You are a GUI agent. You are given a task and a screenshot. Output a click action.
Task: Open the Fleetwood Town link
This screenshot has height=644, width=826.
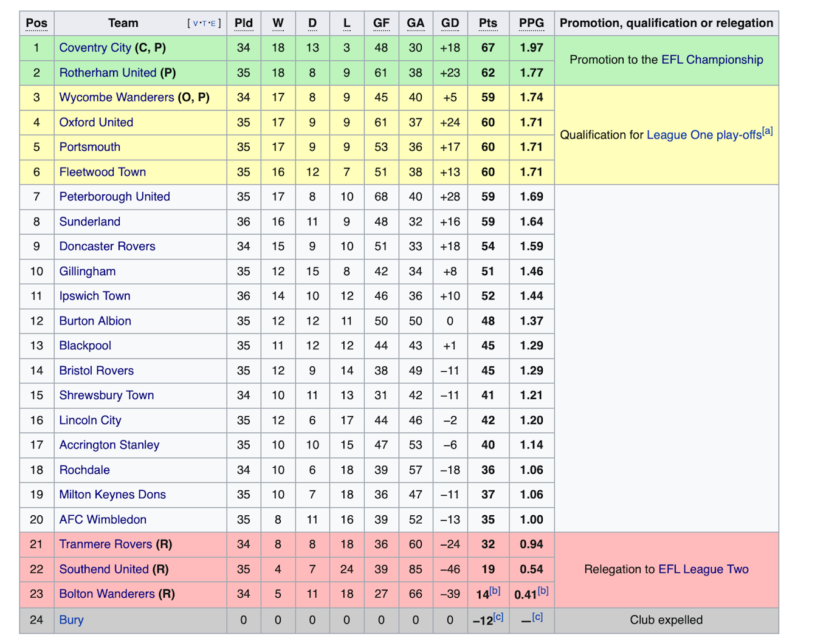[x=102, y=172]
